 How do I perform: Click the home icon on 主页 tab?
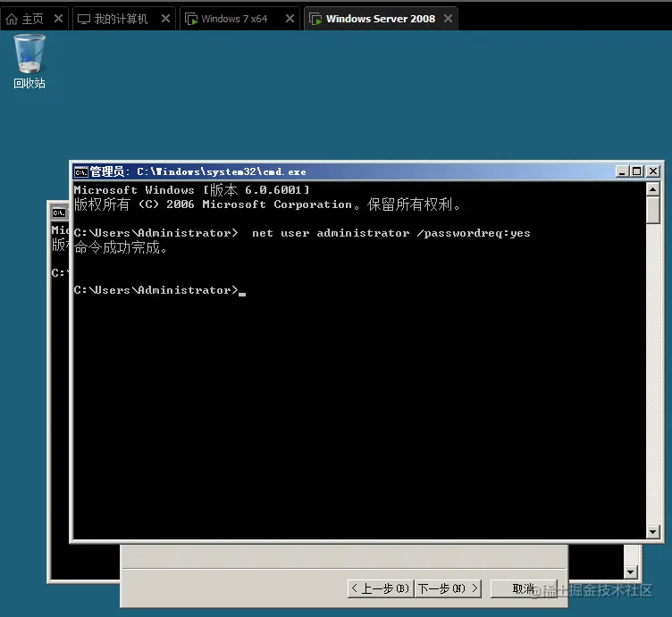[x=12, y=19]
